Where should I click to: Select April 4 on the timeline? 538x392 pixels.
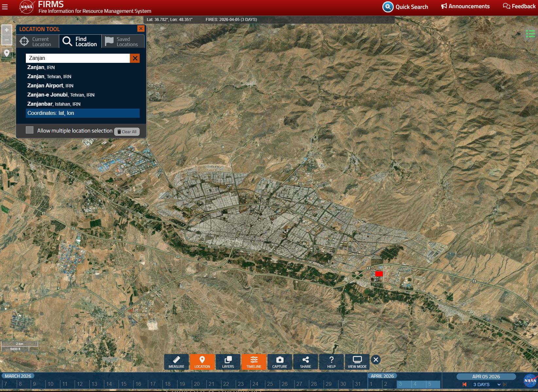pyautogui.click(x=415, y=384)
